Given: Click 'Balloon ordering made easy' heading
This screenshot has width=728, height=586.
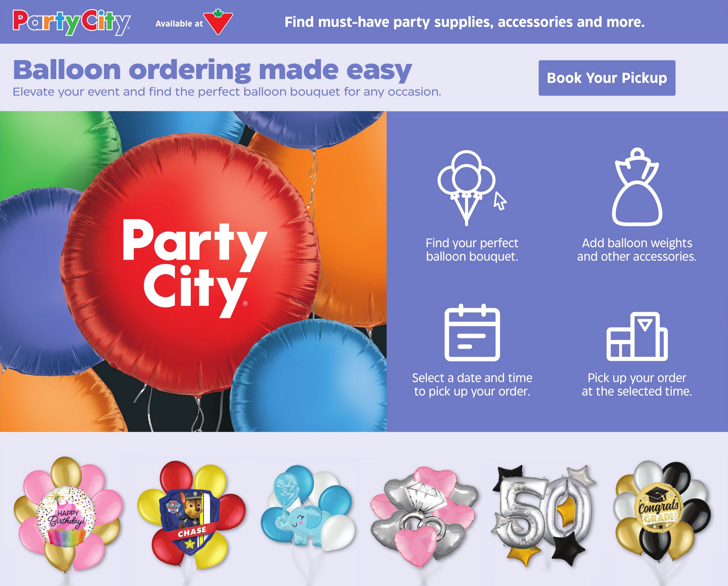Looking at the screenshot, I should 212,70.
